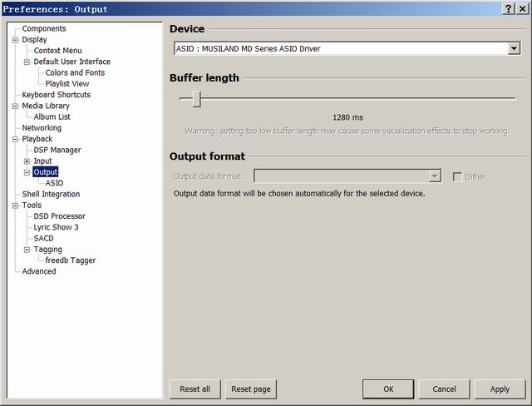532x406 pixels.
Task: Click the help question mark button
Action: pyautogui.click(x=508, y=8)
